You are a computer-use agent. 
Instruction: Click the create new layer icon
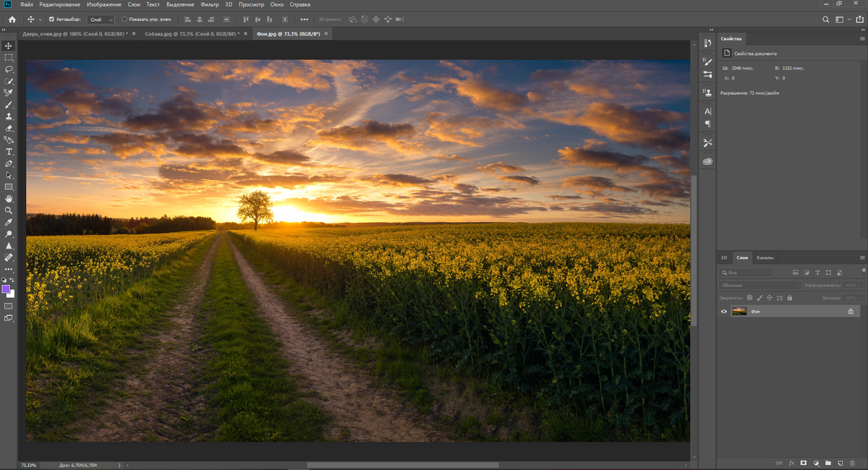coord(840,462)
